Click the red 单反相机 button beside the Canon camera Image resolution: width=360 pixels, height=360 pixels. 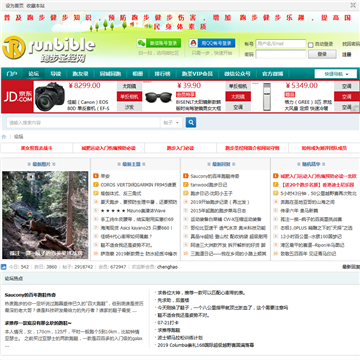click(x=129, y=97)
